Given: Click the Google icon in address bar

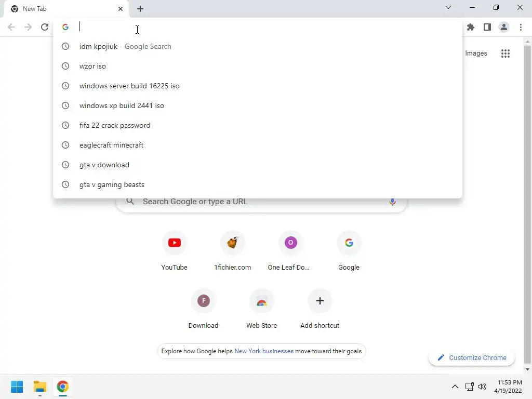Looking at the screenshot, I should point(65,27).
